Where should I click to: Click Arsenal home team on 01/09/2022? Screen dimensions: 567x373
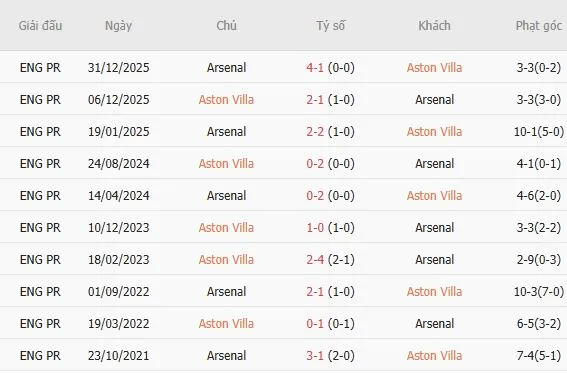click(x=226, y=291)
